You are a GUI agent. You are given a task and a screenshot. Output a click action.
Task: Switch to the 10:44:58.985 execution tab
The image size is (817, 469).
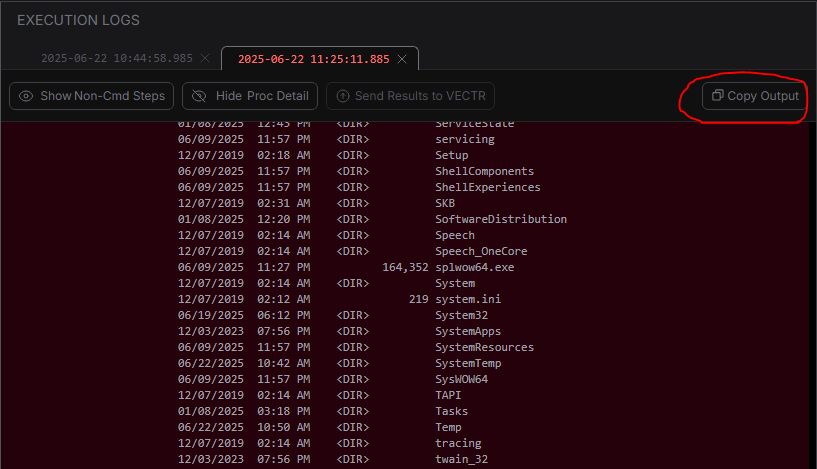[116, 59]
